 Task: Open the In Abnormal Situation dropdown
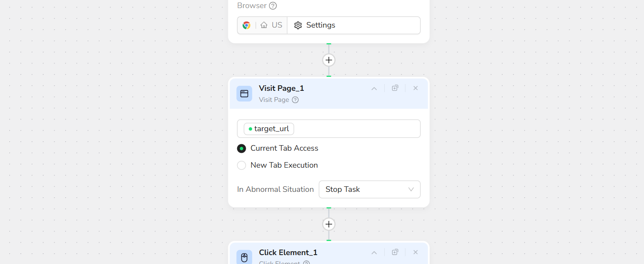pyautogui.click(x=370, y=190)
